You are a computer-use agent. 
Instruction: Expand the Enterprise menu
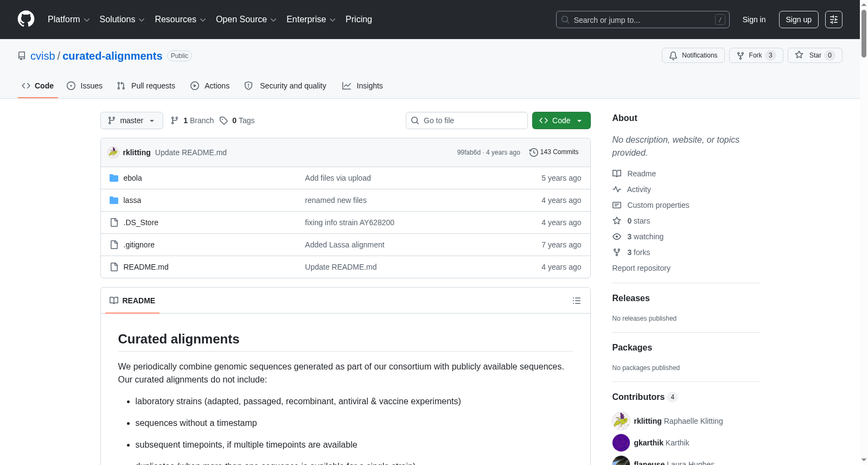[x=311, y=20]
